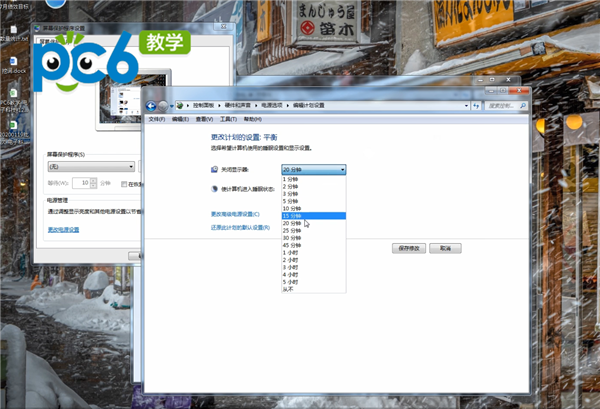Click the Control Panel icon in address bar

click(x=180, y=105)
